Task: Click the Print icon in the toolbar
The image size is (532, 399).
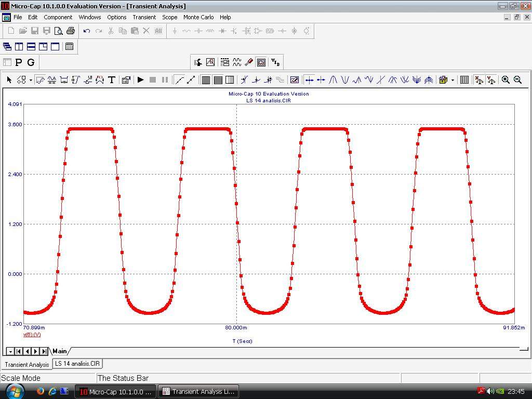Action: 71,31
